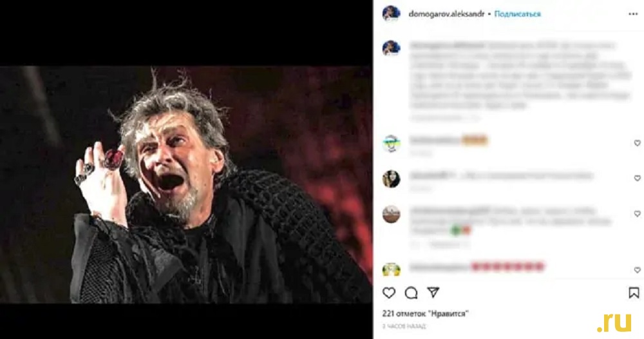Open domogarov.aleksandr profile from header username
The width and height of the screenshot is (644, 339).
click(x=446, y=14)
